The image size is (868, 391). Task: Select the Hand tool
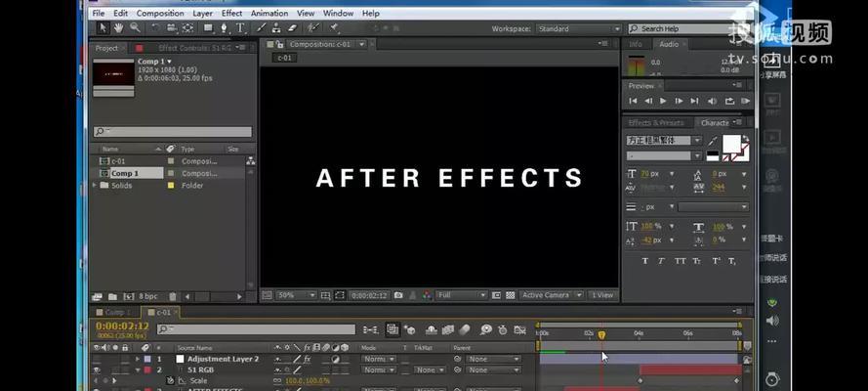[x=118, y=27]
